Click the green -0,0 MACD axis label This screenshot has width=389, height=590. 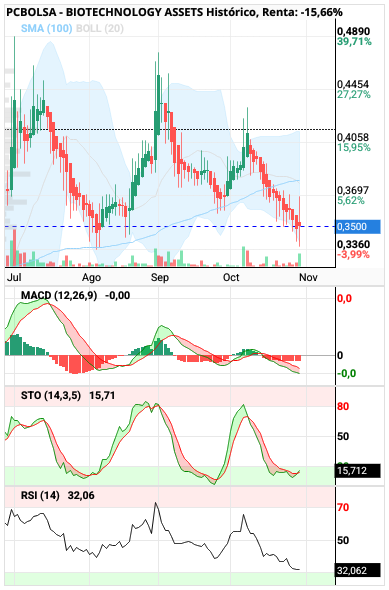coord(346,374)
